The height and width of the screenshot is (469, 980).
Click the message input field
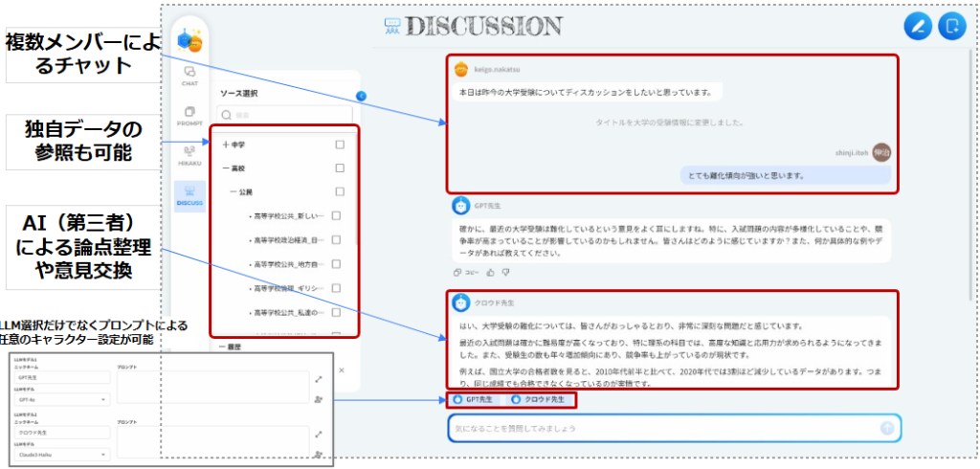[660, 428]
